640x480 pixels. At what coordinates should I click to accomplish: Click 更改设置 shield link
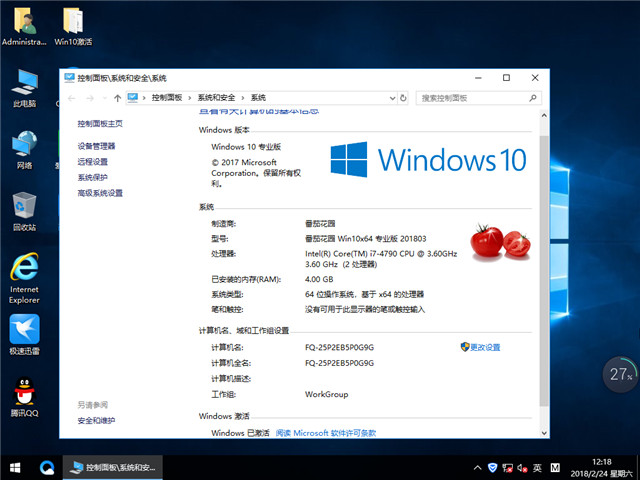pos(480,347)
